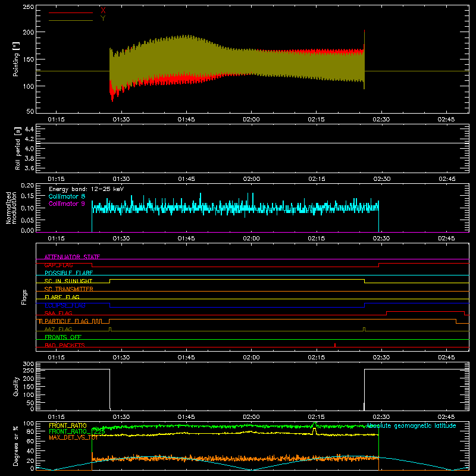Click the Normalized modulation axis title
This screenshot has width=476, height=476.
11,208
